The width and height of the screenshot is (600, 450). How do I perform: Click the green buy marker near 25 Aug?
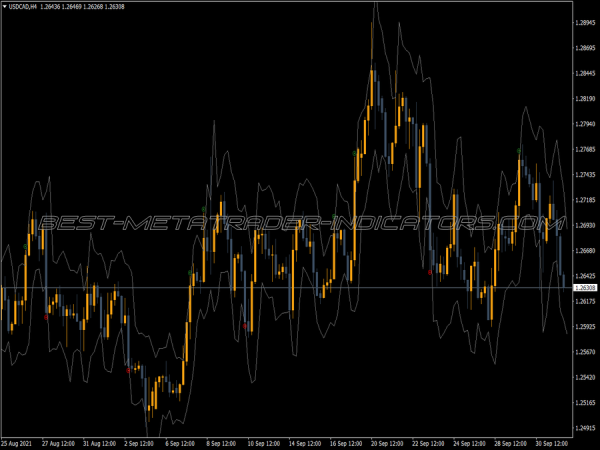coord(25,246)
